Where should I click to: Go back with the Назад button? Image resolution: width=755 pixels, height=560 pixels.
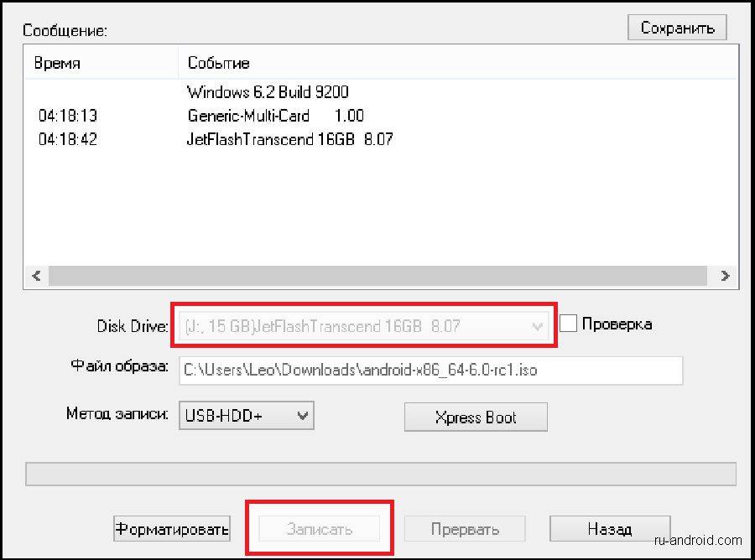click(609, 529)
